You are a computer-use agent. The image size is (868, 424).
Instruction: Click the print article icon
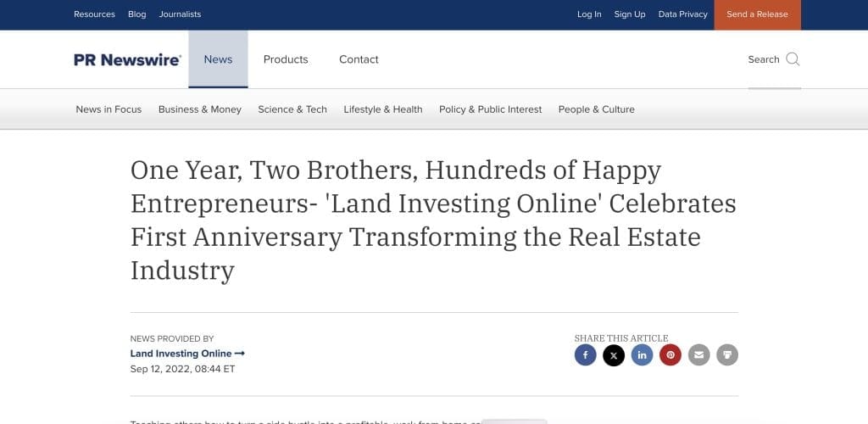pos(727,354)
